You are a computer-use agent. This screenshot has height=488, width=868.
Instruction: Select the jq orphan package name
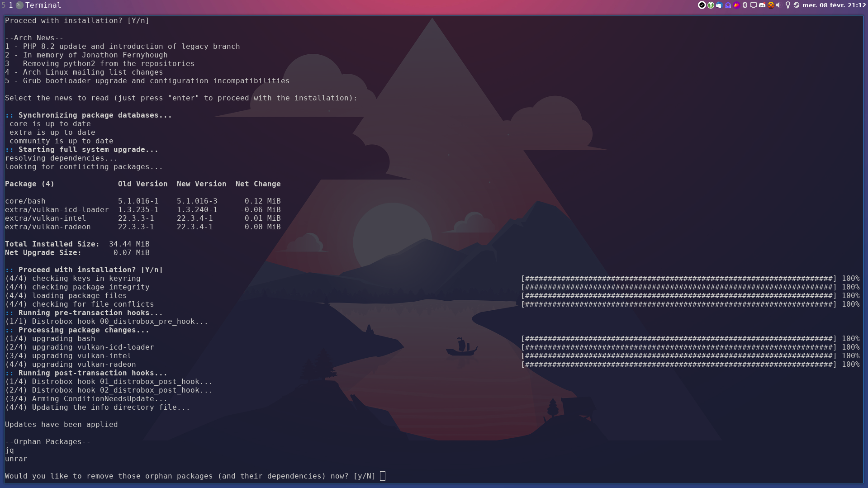9,450
